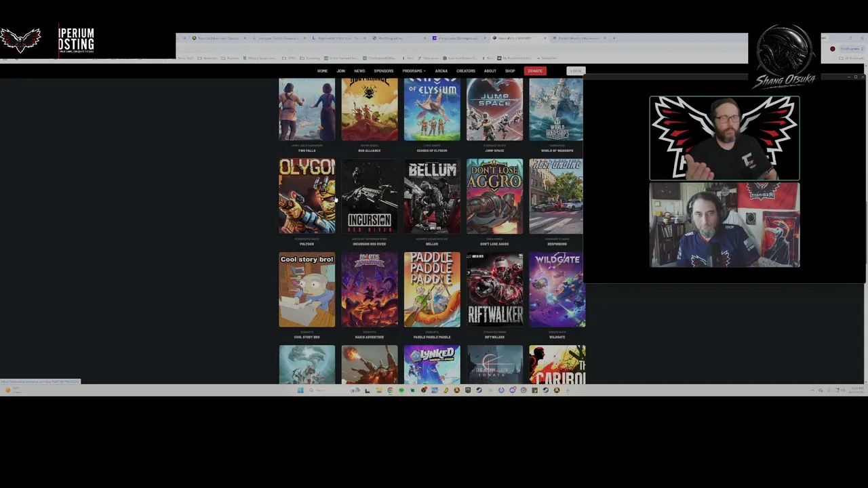Click the red DONATE button

[x=535, y=71]
